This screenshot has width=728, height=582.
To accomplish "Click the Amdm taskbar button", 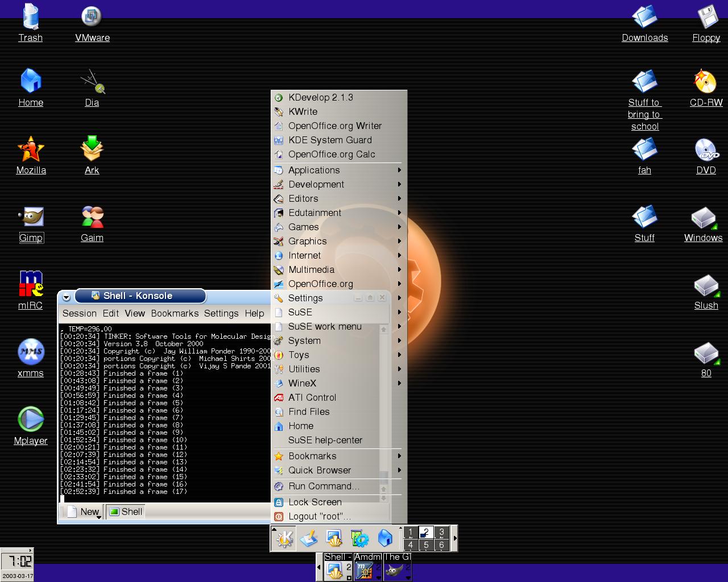I will [367, 567].
